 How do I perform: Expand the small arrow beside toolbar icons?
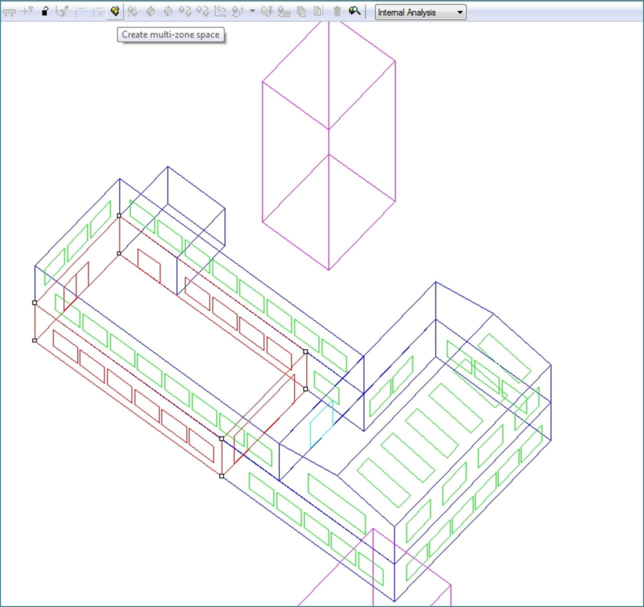tap(252, 12)
